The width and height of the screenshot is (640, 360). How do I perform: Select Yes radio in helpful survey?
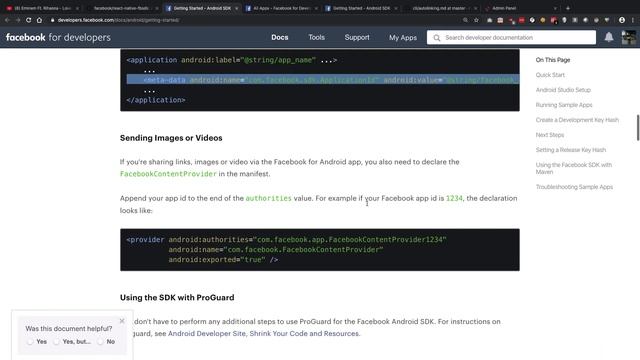point(30,342)
